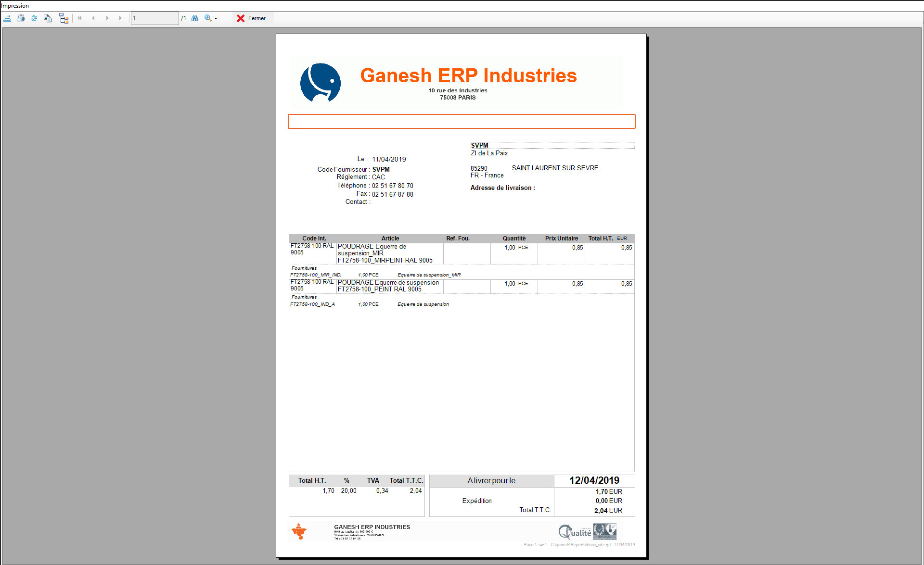Click the export report icon
Viewport: 924px width, 565px height.
click(8, 18)
